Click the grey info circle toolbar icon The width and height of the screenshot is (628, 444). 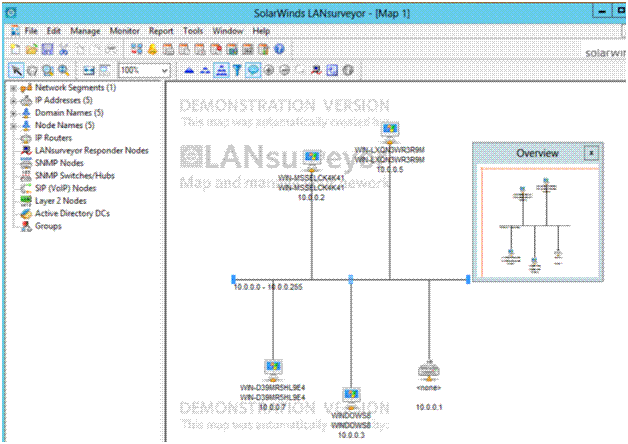pyautogui.click(x=348, y=71)
